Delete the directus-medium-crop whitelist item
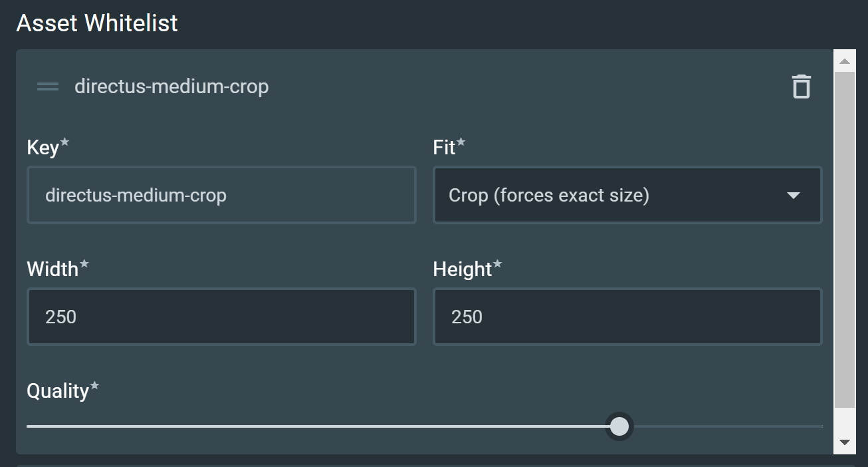Screen dimensions: 868x467 pos(802,86)
